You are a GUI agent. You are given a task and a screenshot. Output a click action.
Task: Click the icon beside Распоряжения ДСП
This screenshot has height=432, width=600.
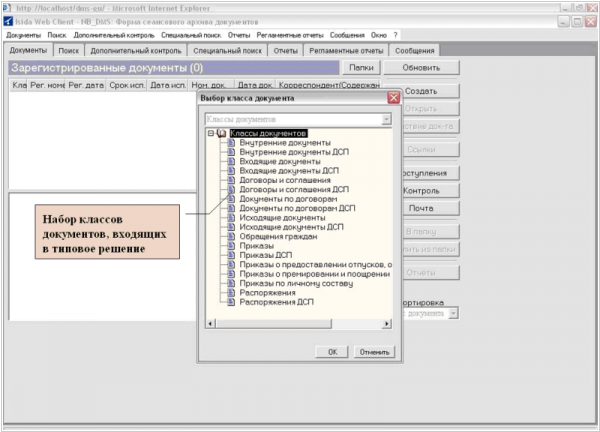point(231,301)
